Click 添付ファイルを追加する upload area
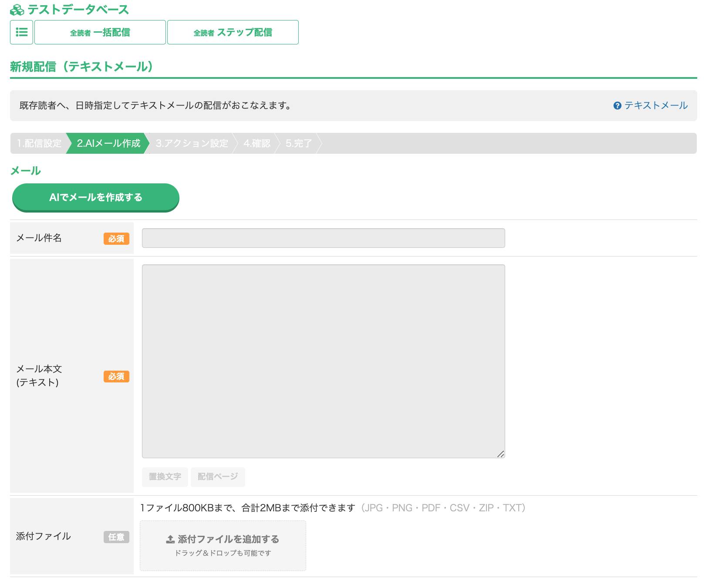 coord(223,545)
